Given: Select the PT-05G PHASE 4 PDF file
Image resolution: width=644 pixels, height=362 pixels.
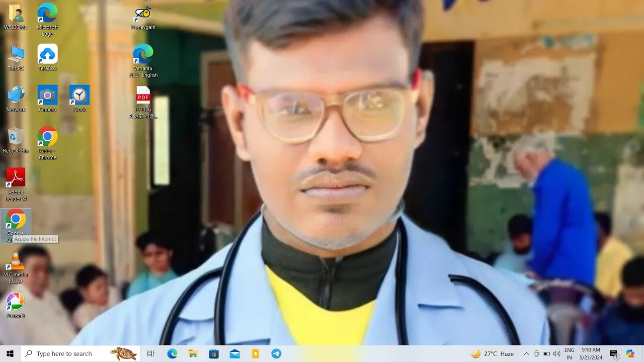Looking at the screenshot, I should point(143,97).
